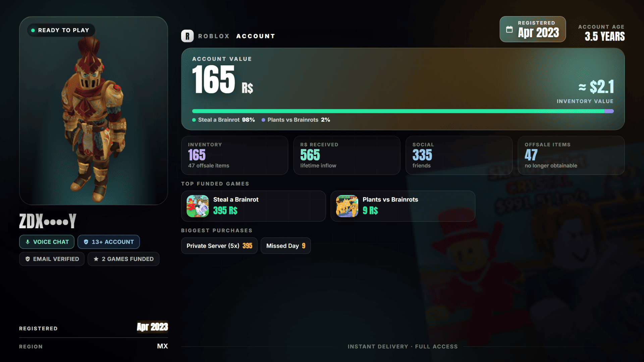Click the 47 offsale items subtext

tap(209, 166)
